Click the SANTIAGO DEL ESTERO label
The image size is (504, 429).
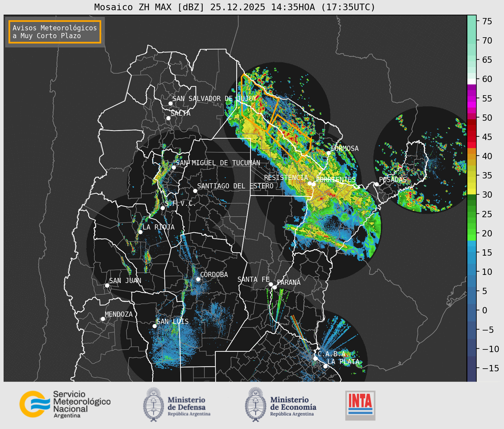(x=235, y=186)
